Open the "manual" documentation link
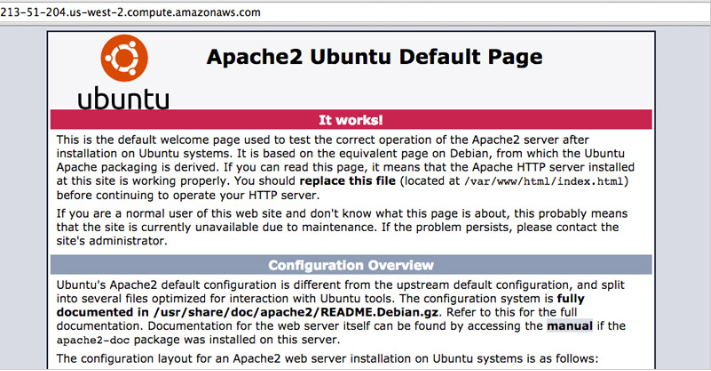711x371 pixels. pos(570,326)
